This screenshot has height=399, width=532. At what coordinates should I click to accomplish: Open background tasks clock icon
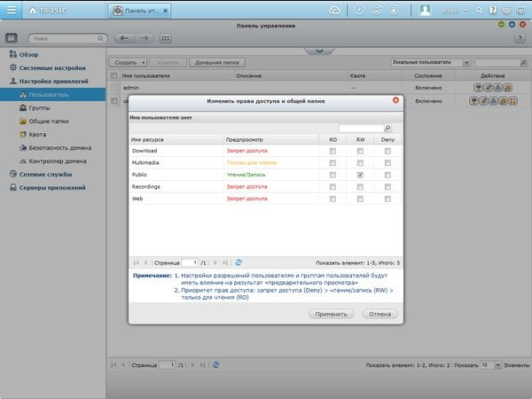tap(358, 10)
